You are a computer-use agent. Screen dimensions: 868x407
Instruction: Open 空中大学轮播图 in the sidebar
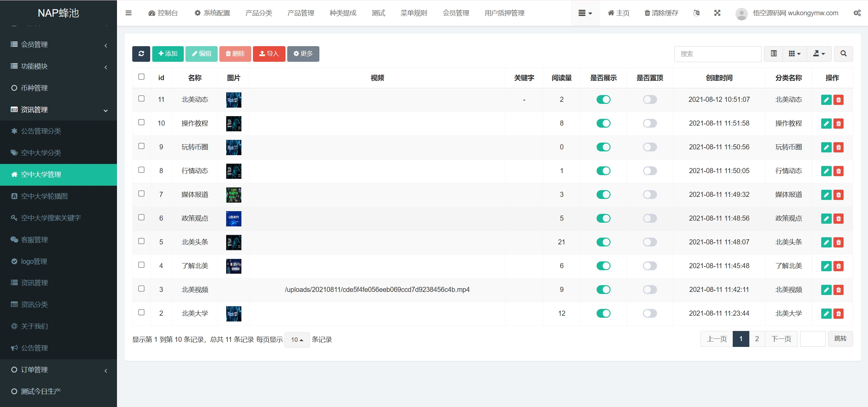(44, 196)
